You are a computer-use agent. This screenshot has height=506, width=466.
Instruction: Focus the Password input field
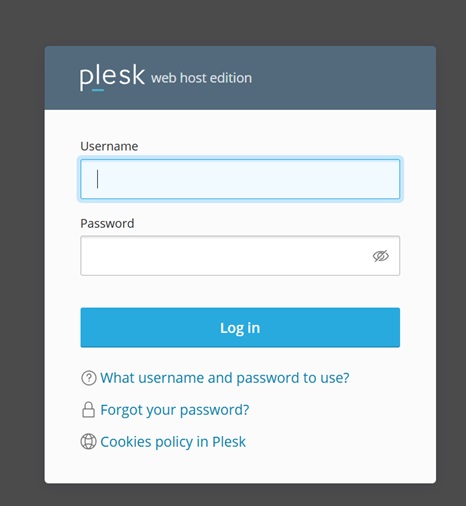[240, 256]
